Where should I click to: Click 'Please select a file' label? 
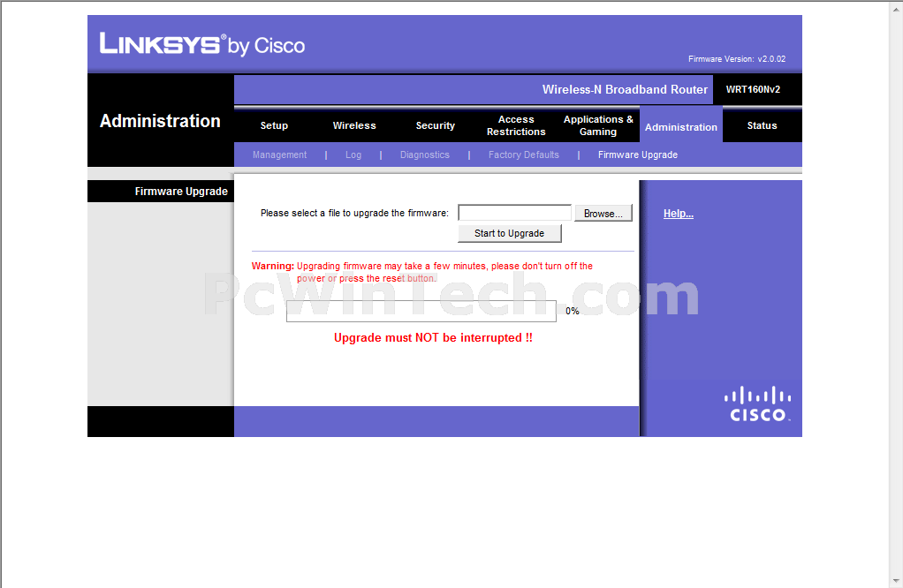point(354,213)
